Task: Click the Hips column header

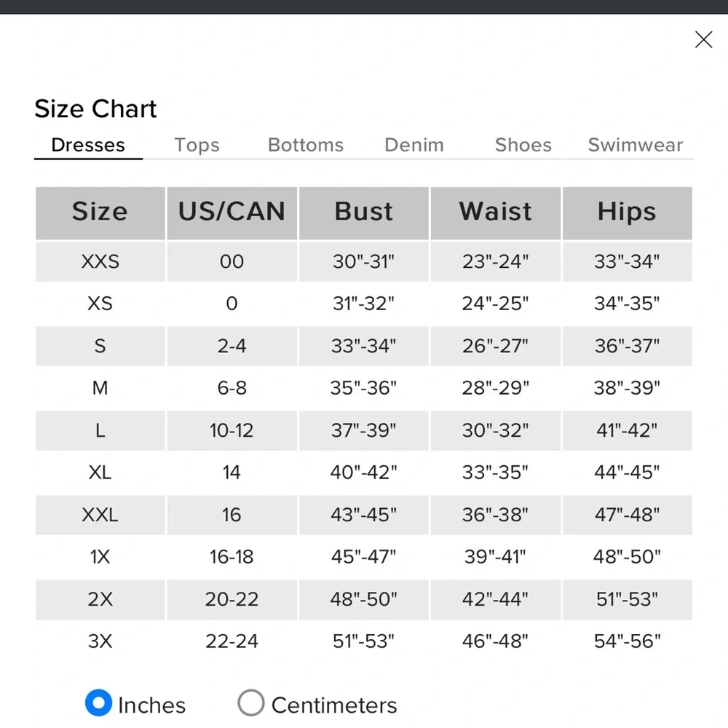Action: tap(627, 212)
